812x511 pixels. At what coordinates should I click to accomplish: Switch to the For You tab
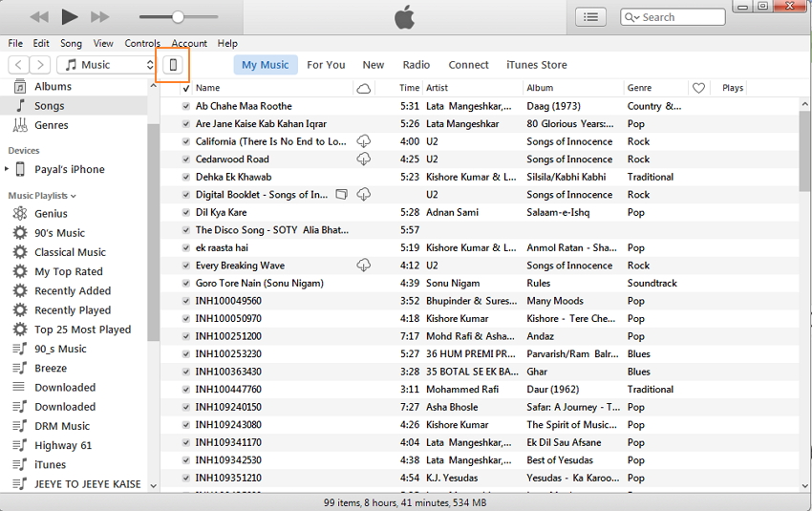tap(326, 65)
